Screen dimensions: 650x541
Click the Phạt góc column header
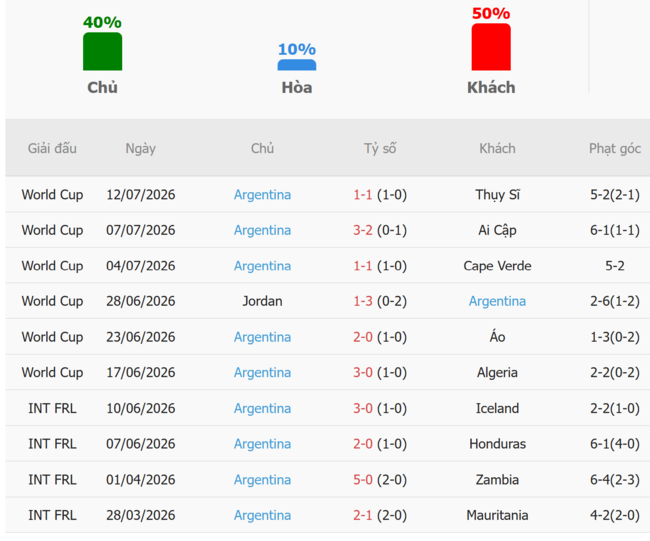pos(615,148)
